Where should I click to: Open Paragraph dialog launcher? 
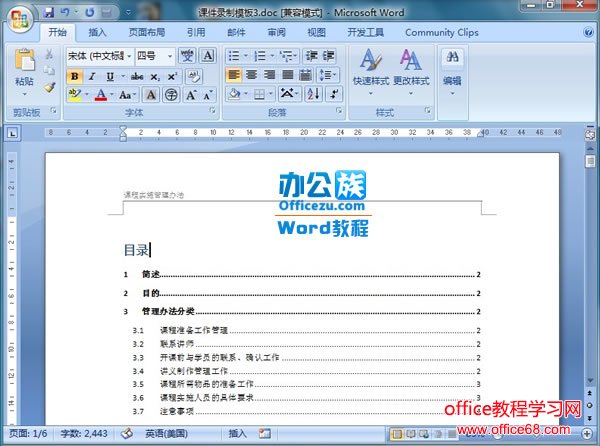pyautogui.click(x=339, y=111)
